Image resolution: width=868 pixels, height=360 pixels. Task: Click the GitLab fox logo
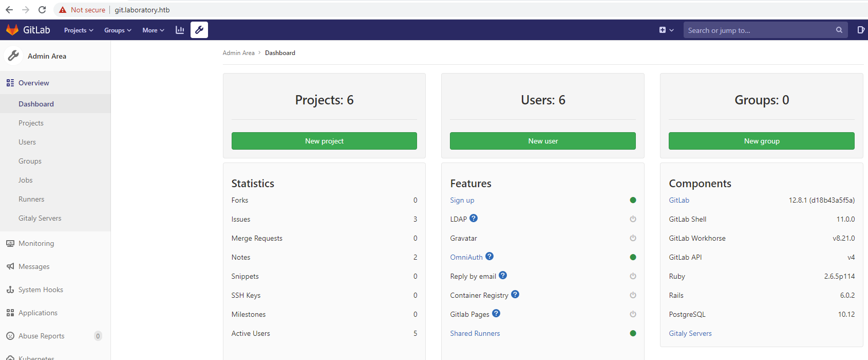(12, 30)
